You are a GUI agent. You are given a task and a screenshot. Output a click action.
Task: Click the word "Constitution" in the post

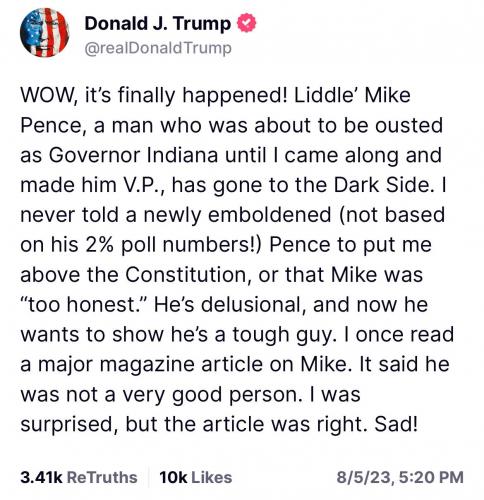click(186, 275)
